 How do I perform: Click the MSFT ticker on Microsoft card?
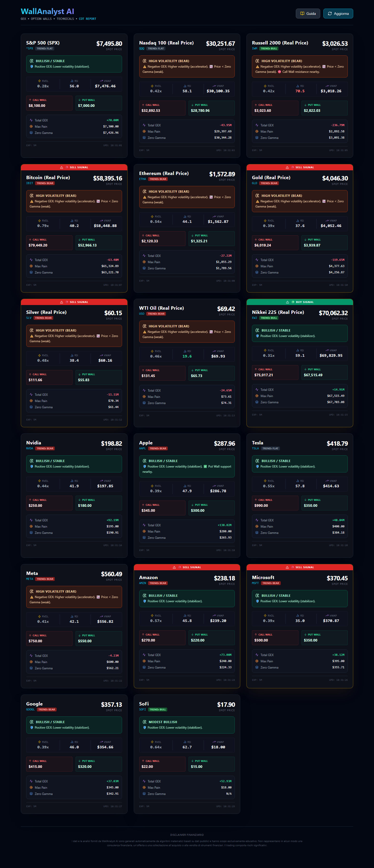click(256, 583)
